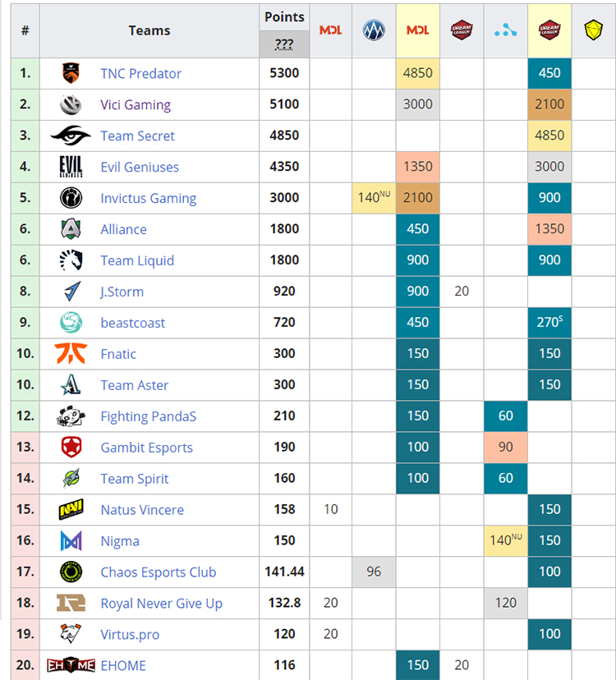The height and width of the screenshot is (680, 616).
Task: Click the Invictus Gaming logo
Action: [x=71, y=198]
